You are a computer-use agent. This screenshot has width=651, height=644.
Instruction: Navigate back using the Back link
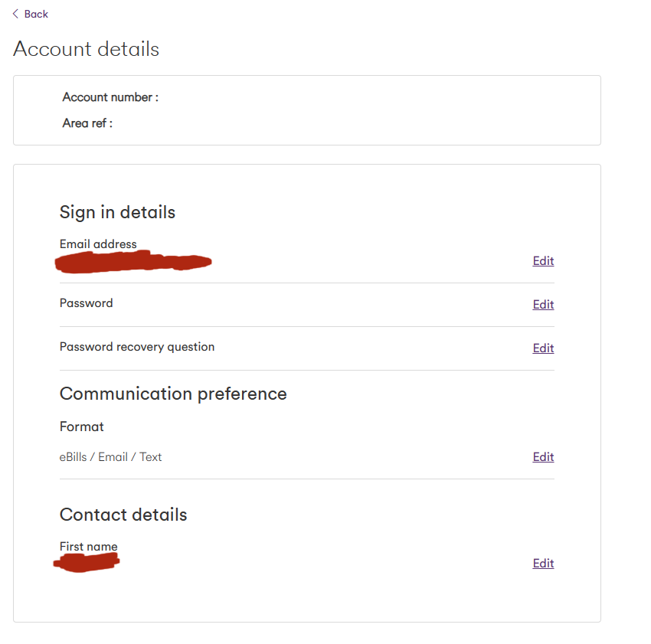(x=34, y=14)
